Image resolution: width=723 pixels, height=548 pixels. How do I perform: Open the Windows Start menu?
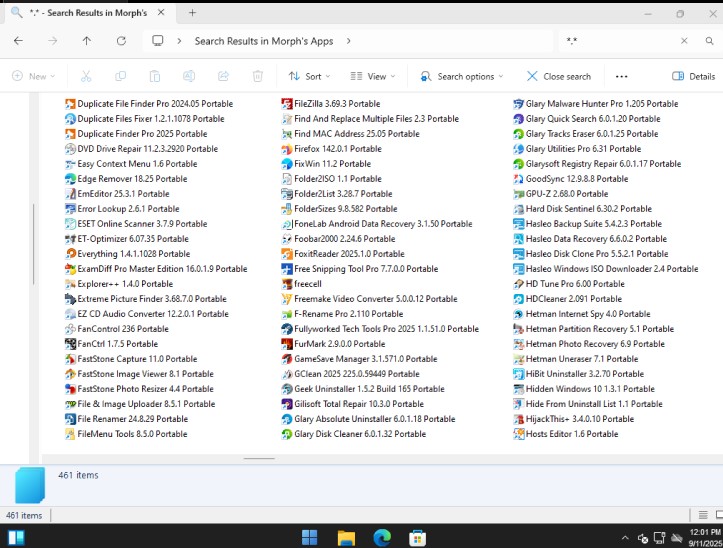click(x=309, y=537)
